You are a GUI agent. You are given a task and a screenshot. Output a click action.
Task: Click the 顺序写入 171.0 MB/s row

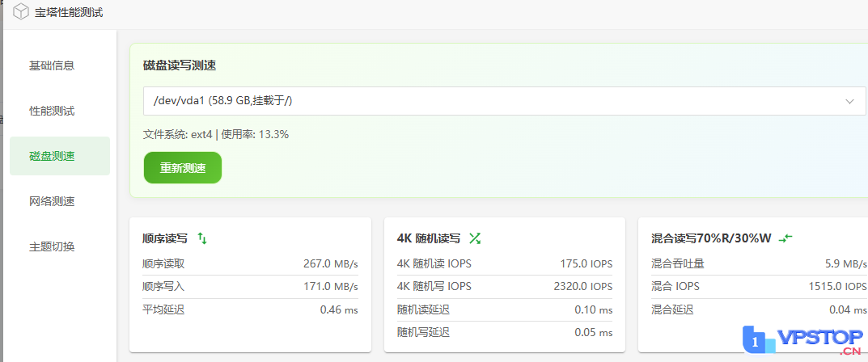[x=250, y=286]
